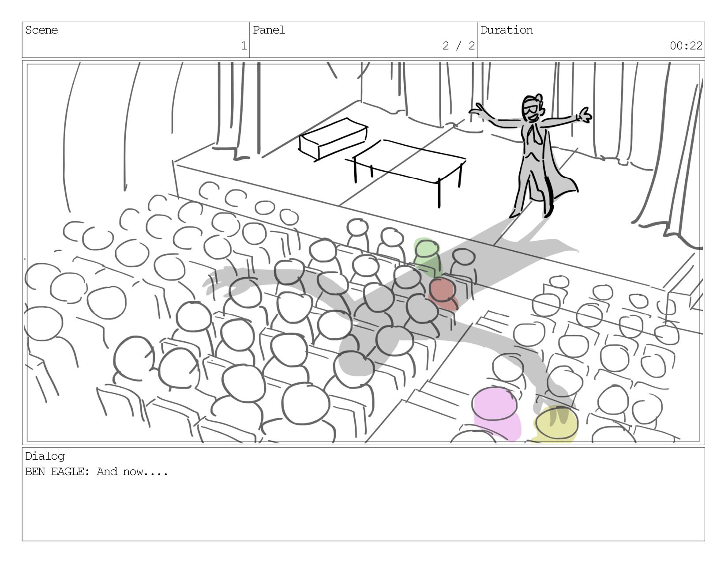Click the dialog line 'BEN EAGLE: And now....'
Viewport: 728px width, 563px height.
tap(97, 472)
